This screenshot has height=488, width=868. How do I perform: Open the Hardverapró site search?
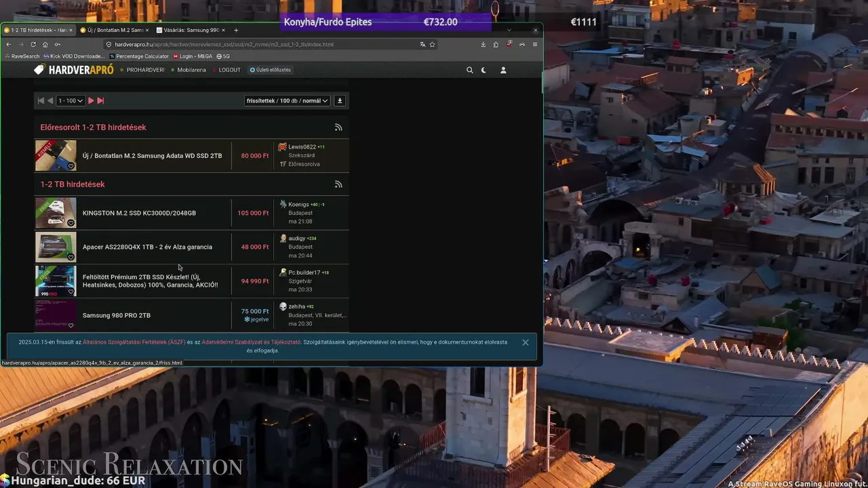click(x=469, y=70)
